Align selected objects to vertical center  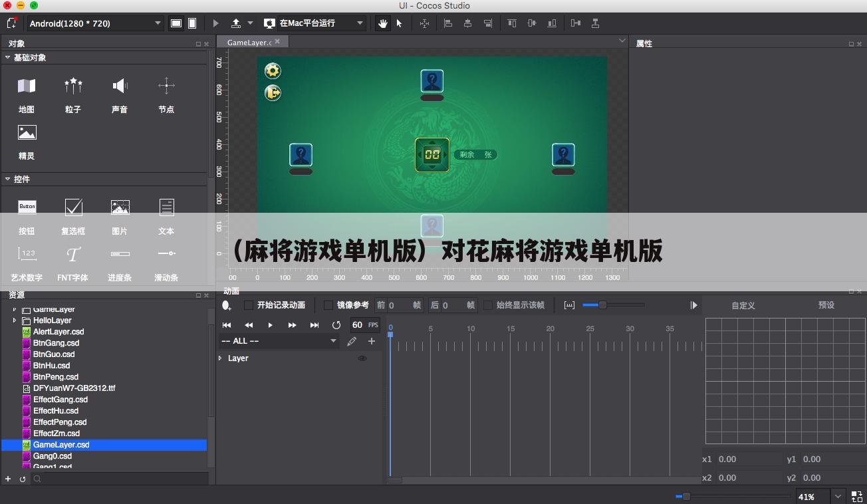point(532,23)
